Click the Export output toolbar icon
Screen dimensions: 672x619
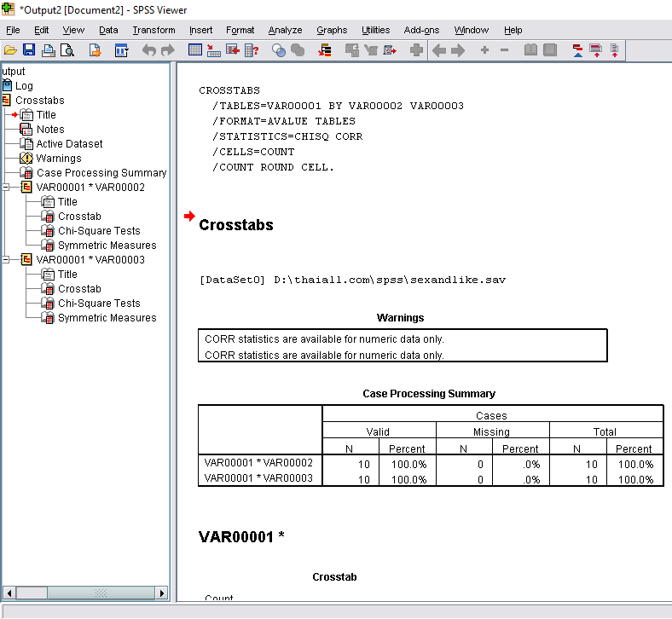click(x=95, y=50)
